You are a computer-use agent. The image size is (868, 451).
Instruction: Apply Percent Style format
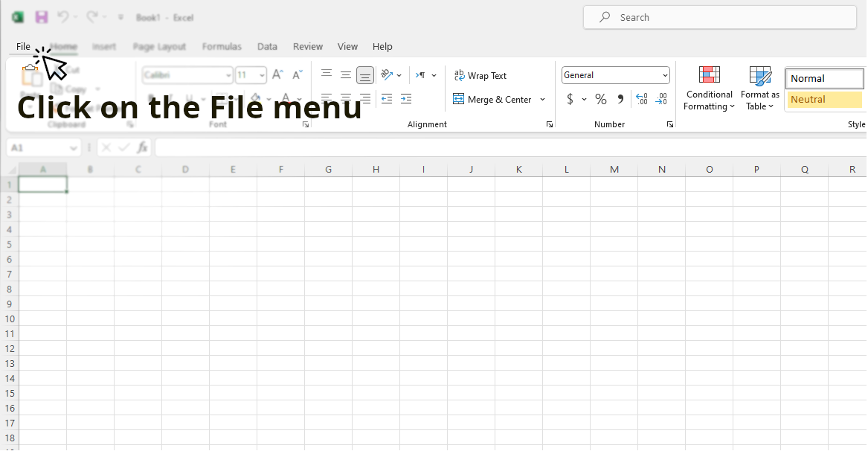601,99
